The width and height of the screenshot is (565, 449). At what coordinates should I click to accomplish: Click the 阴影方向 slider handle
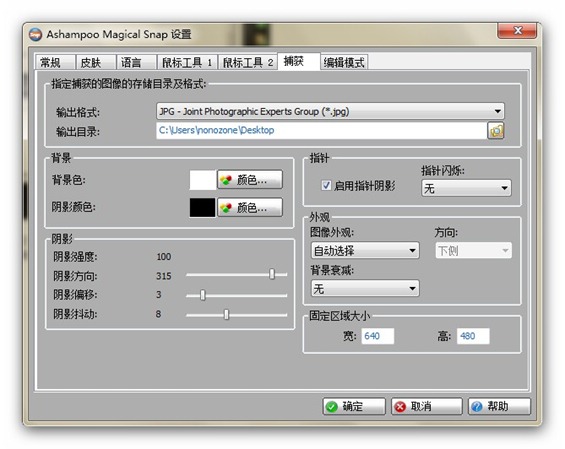pos(272,275)
